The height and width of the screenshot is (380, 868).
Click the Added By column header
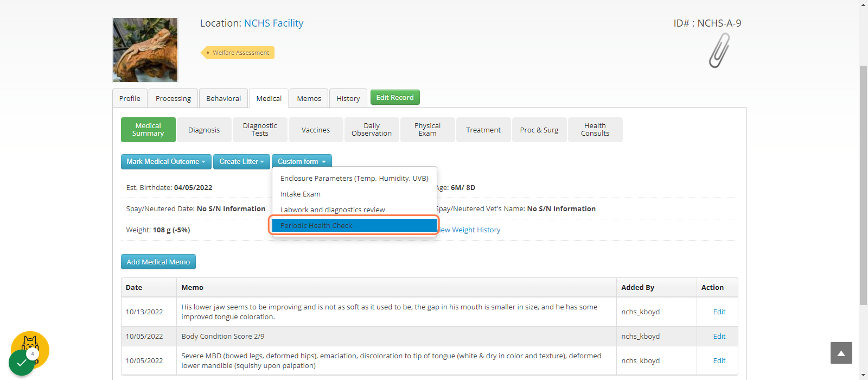656,287
